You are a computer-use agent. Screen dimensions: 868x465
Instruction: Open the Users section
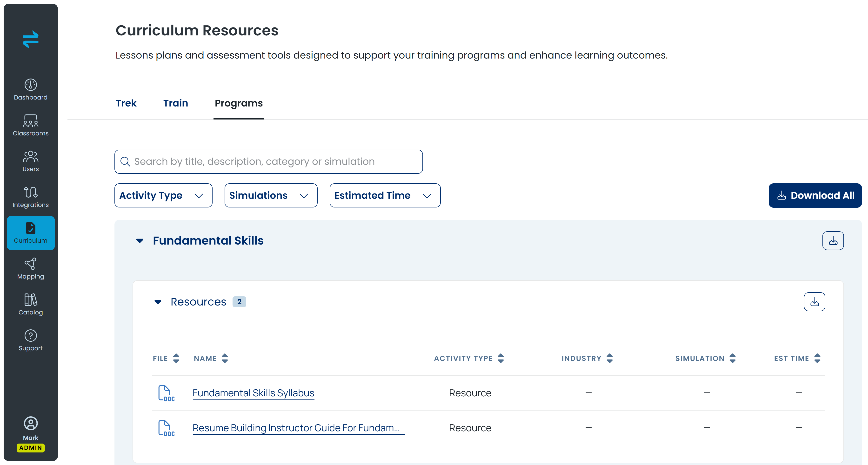31,161
